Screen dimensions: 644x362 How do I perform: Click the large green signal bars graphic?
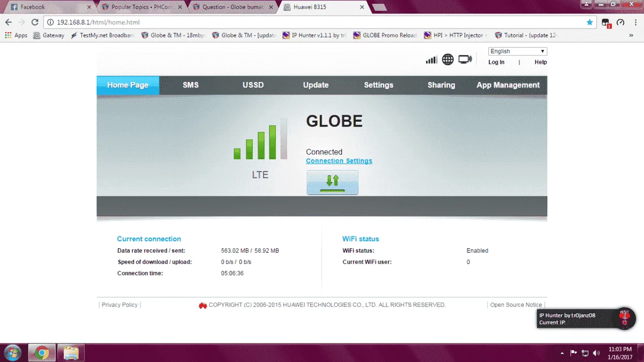point(261,139)
